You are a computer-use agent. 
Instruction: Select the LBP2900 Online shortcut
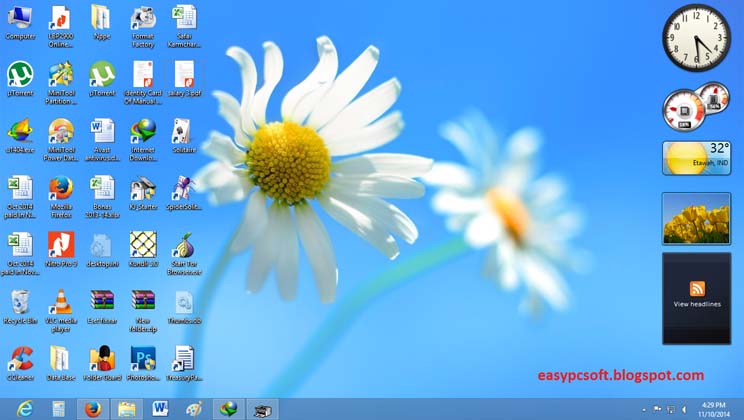click(x=60, y=27)
